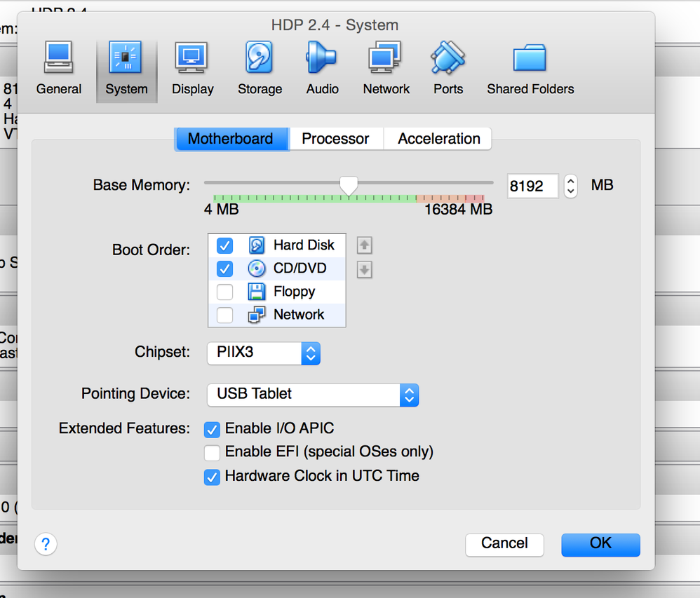The width and height of the screenshot is (700, 598).
Task: Select the CD/DVD boot order row
Action: 277,269
